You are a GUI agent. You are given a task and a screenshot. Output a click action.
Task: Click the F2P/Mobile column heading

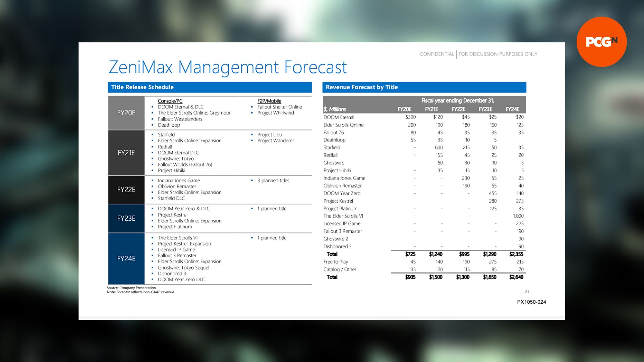point(269,101)
